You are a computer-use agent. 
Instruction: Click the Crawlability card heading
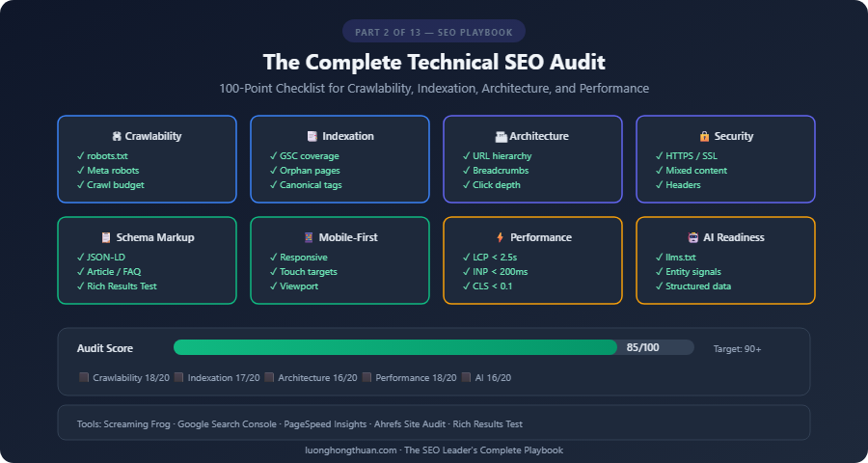point(153,136)
